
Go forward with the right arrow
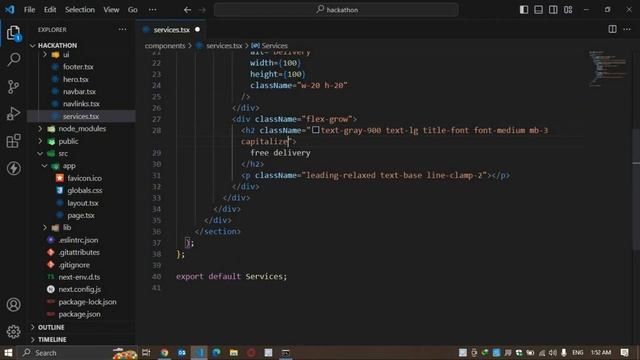[x=202, y=10]
